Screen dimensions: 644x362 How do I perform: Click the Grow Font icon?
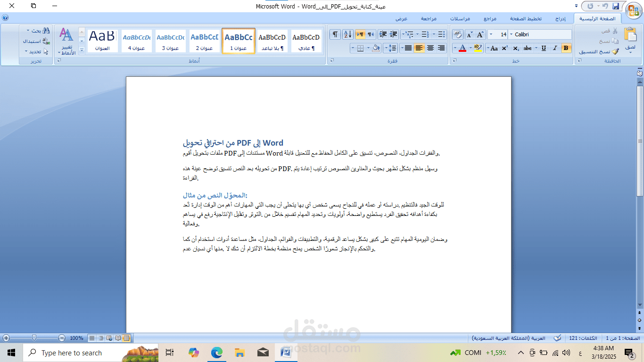click(481, 34)
